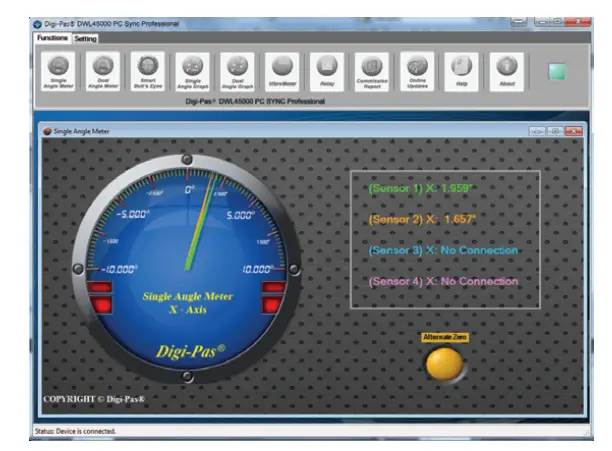This screenshot has height=451, width=612.
Task: Click the Digi-Pas logo on gauge
Action: 190,351
